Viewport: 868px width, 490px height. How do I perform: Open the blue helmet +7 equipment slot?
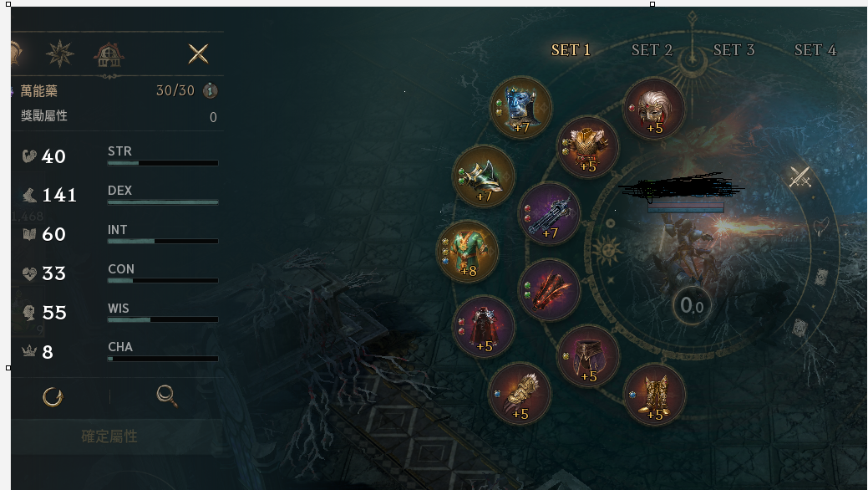pyautogui.click(x=520, y=108)
